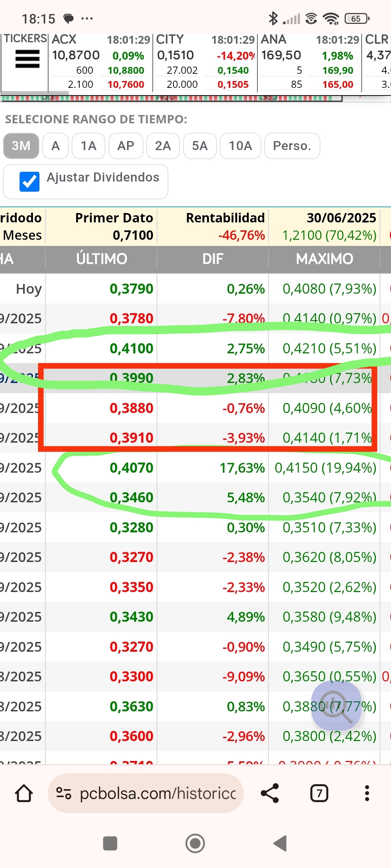
Task: Open the CITY ticker quote
Action: pos(170,39)
